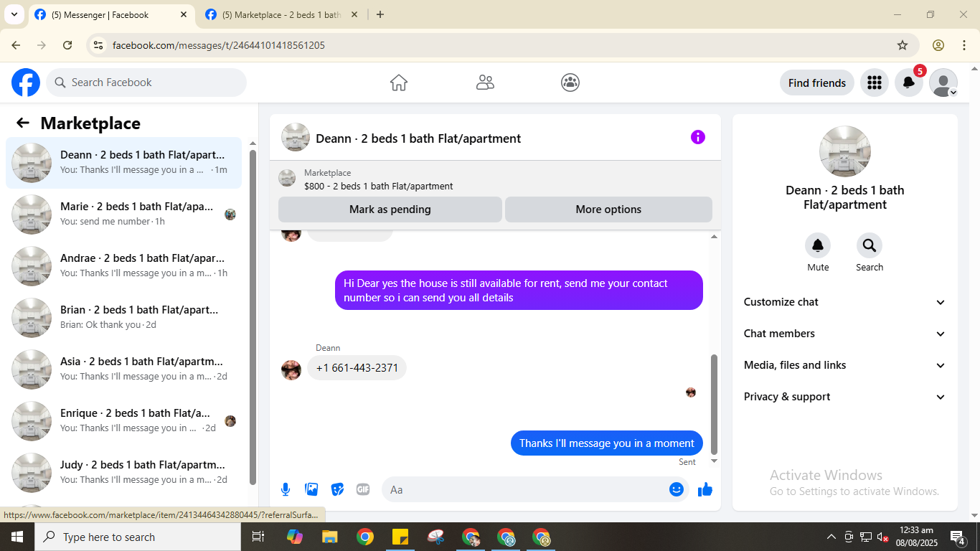This screenshot has height=551, width=980.
Task: Open chat with Brian
Action: pos(124,317)
